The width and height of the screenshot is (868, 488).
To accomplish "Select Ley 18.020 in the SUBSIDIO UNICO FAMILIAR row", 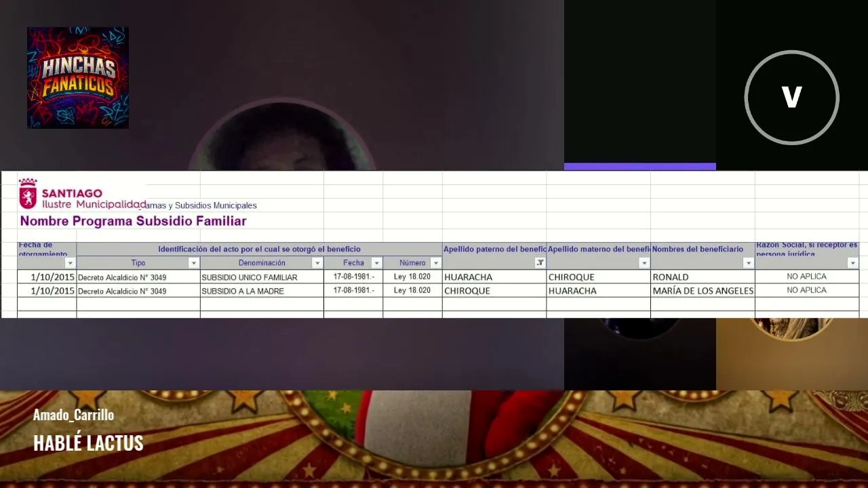I will click(412, 277).
